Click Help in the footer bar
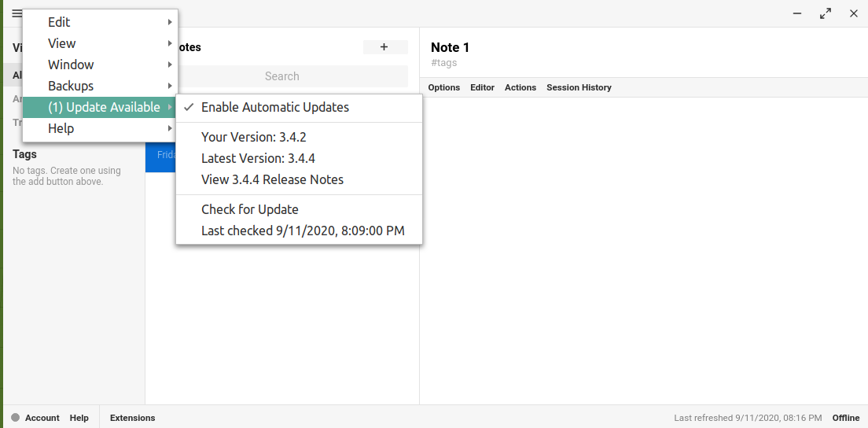 pyautogui.click(x=79, y=418)
